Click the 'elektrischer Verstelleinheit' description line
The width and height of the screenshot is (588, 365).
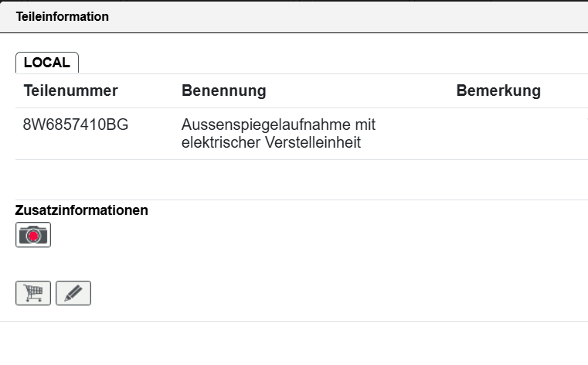pos(271,143)
